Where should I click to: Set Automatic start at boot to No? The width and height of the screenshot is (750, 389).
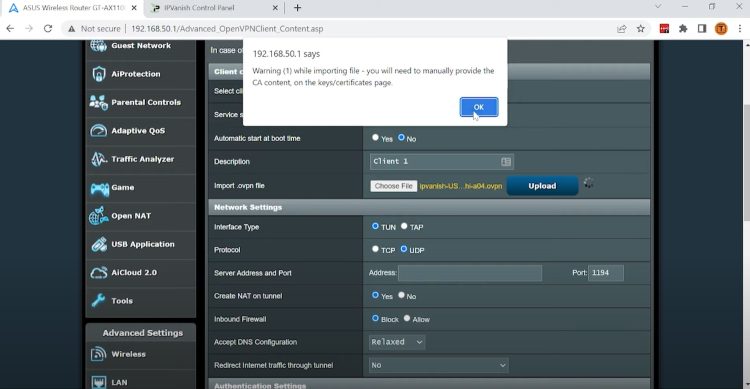[x=401, y=138]
